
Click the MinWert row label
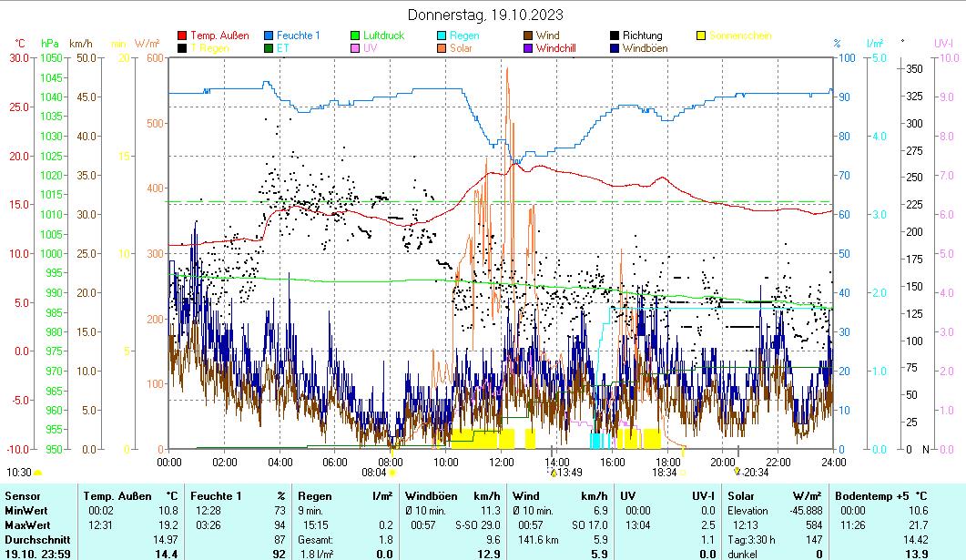[x=25, y=511]
